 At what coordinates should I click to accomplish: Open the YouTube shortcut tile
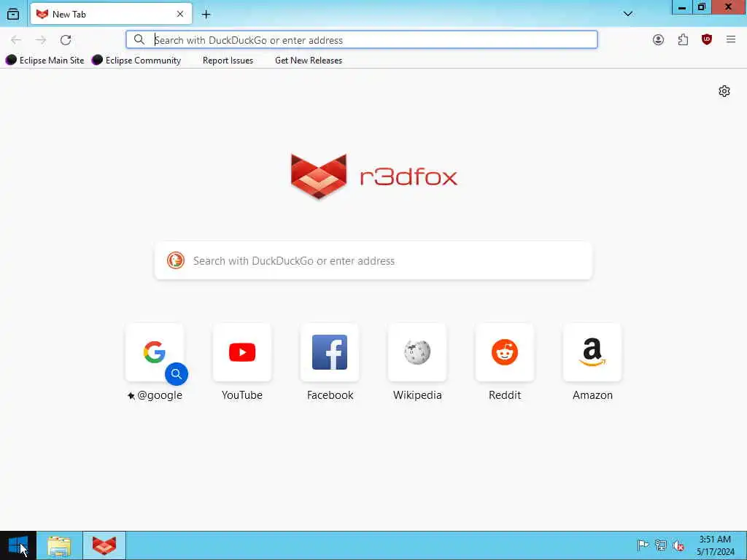242,352
